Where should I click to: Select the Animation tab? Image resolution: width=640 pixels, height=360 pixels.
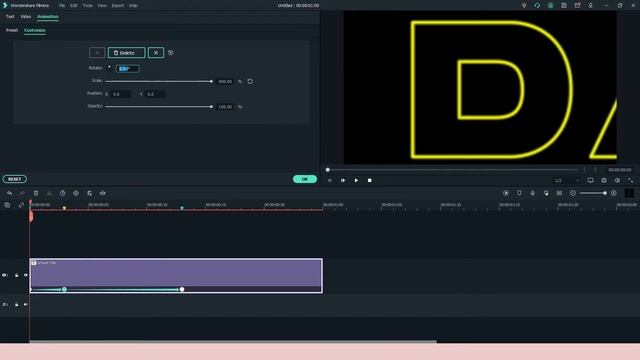(x=48, y=17)
